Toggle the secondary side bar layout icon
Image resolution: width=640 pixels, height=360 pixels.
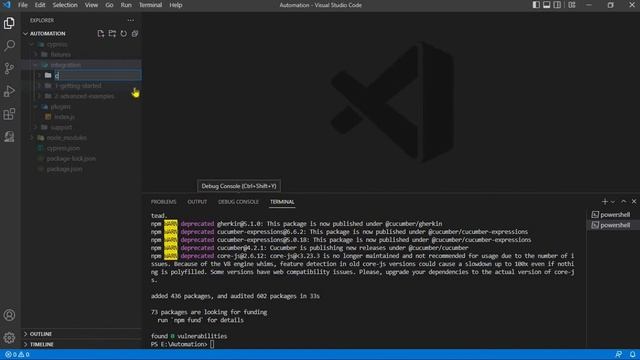coord(557,5)
